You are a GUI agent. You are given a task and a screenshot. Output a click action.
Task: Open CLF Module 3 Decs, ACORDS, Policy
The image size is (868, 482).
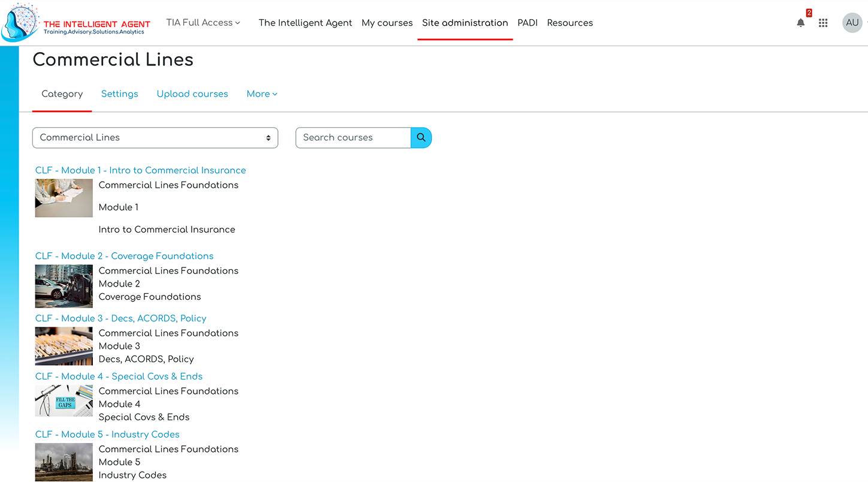tap(120, 318)
